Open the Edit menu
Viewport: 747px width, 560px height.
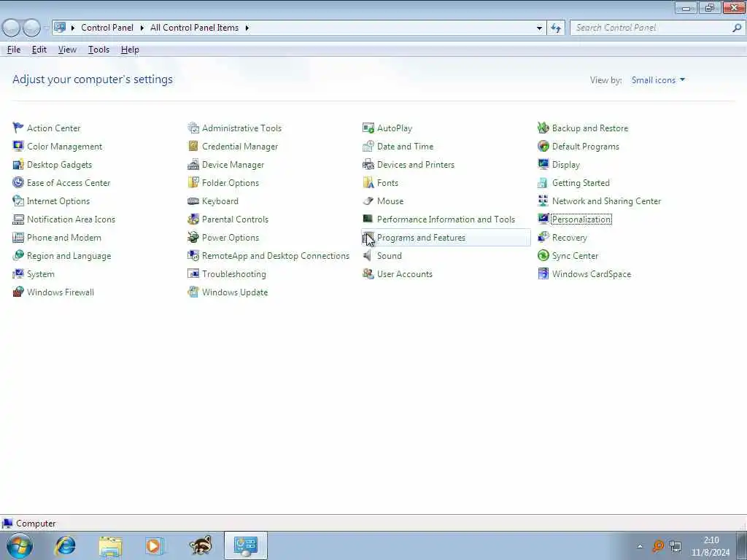coord(39,50)
